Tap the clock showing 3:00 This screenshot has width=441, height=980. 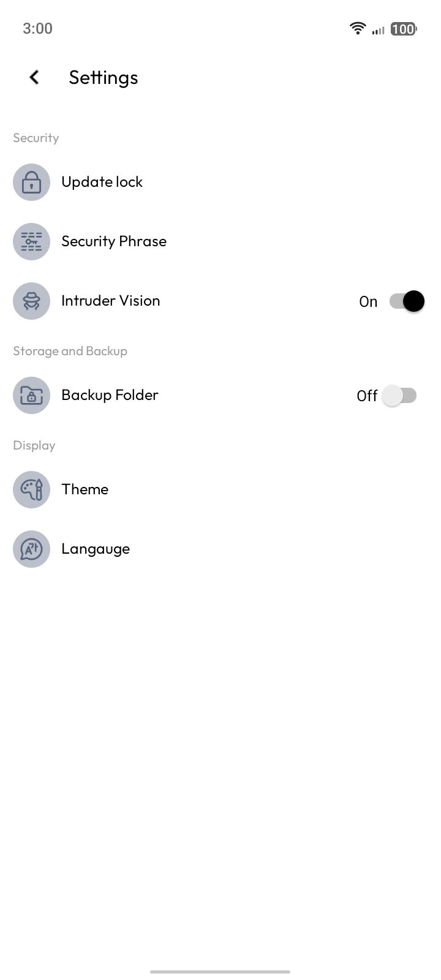tap(37, 28)
